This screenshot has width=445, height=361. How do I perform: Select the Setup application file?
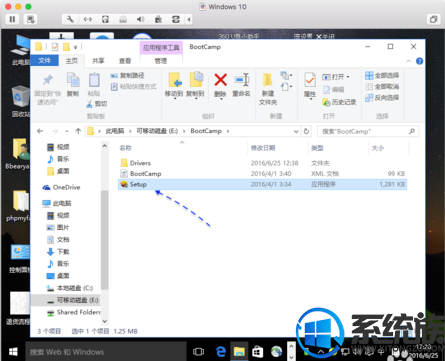pyautogui.click(x=262, y=184)
